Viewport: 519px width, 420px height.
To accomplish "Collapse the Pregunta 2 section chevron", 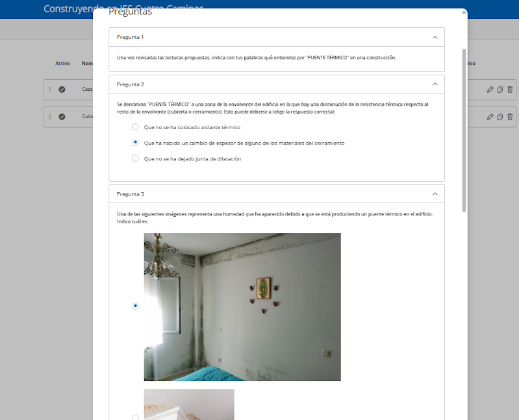I will (435, 84).
